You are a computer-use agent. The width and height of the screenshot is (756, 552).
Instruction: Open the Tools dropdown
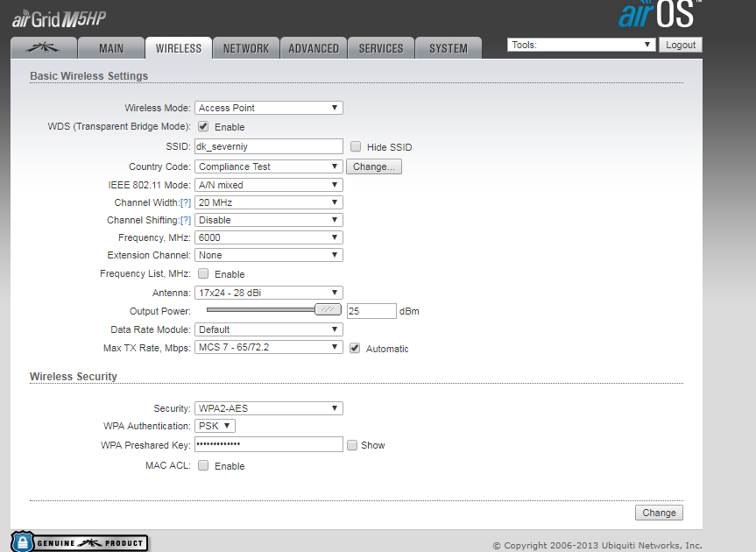pyautogui.click(x=581, y=45)
